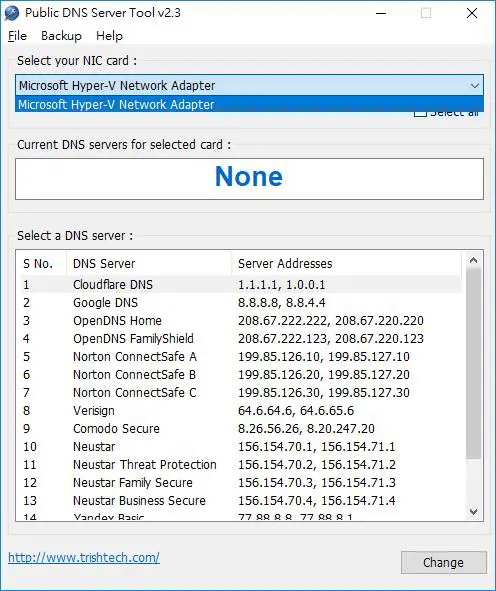Image resolution: width=496 pixels, height=591 pixels.
Task: Open the Help menu
Action: pos(109,36)
